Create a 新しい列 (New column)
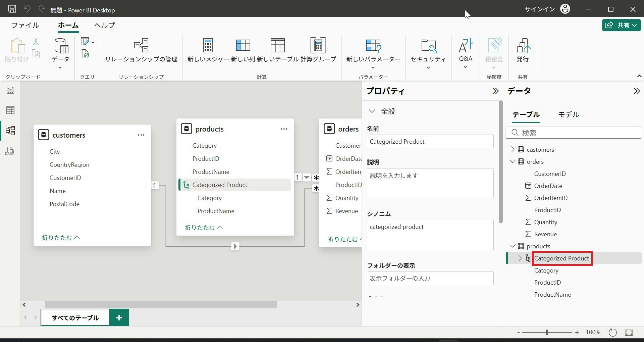This screenshot has height=342, width=644. [243, 50]
